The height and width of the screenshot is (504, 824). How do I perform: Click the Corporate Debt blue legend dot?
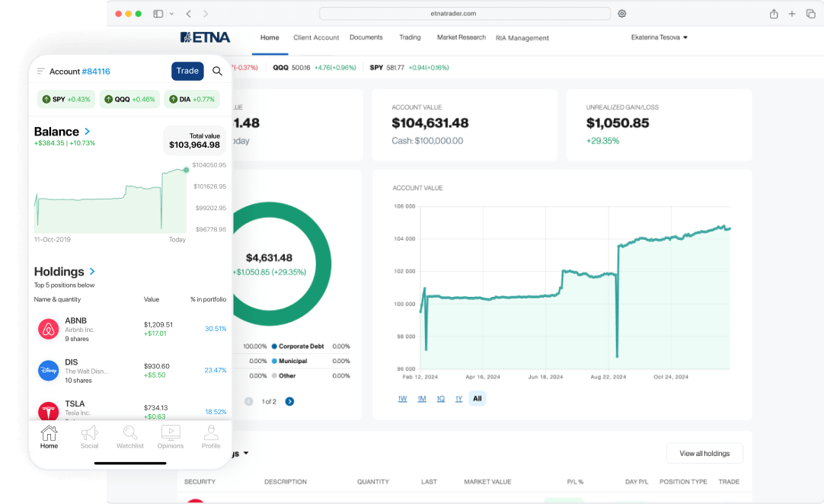point(274,346)
